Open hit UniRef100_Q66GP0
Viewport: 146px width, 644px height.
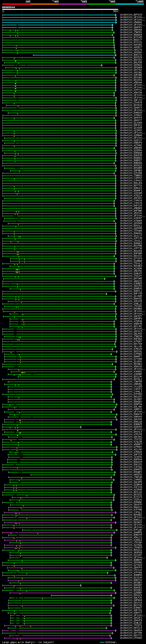point(131,27)
